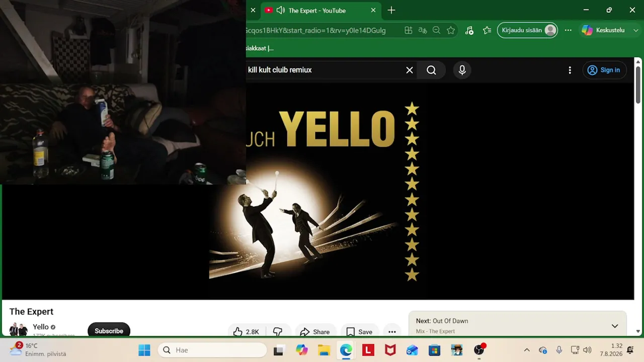Open a new browser tab

click(391, 11)
